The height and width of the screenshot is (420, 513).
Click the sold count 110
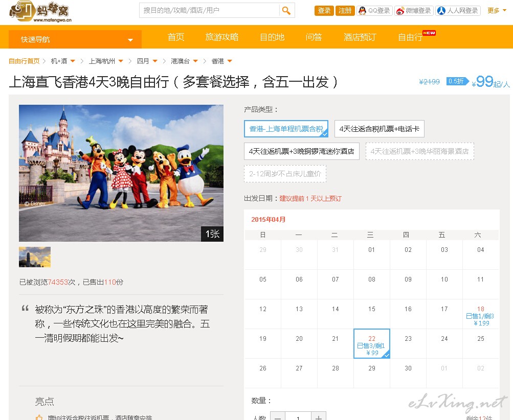coord(110,282)
